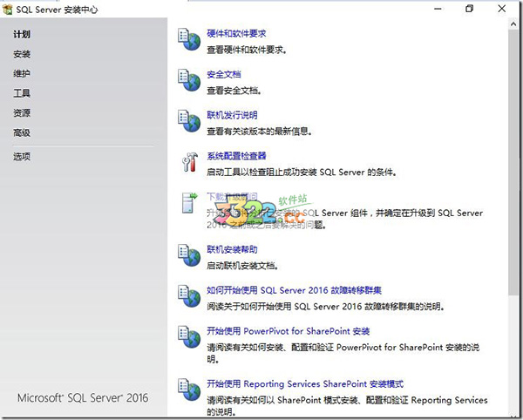Click the globe icon beside 硬件和软件要求
This screenshot has height=420, width=523.
[x=189, y=39]
